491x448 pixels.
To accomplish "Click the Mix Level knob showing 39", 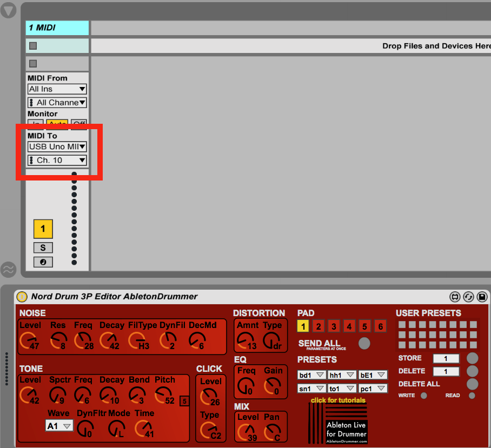I will point(246,432).
